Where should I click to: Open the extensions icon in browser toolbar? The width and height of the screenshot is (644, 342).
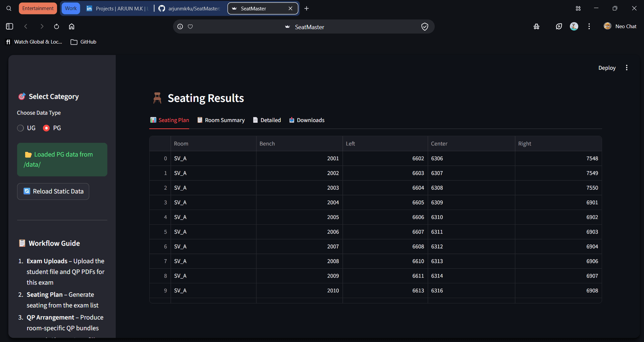[536, 26]
